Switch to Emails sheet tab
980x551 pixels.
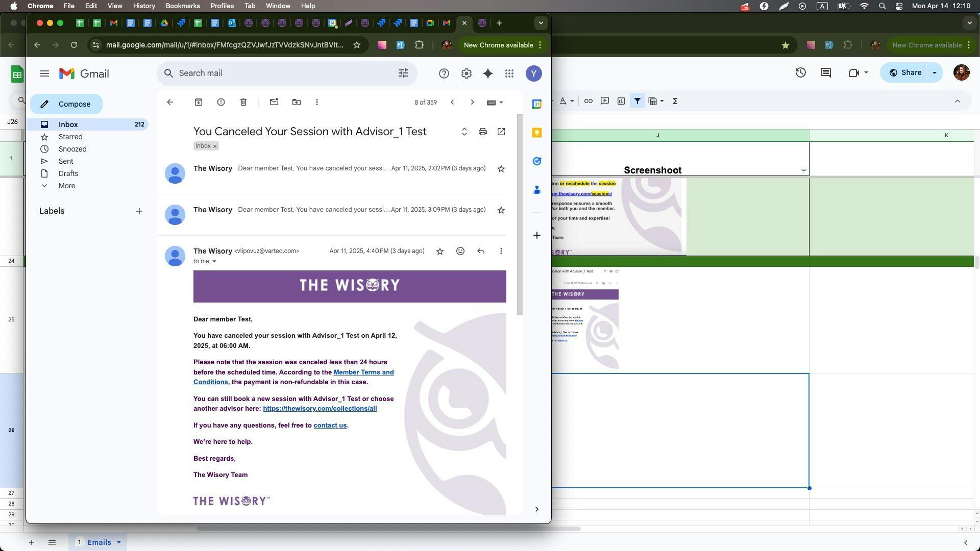tap(99, 542)
